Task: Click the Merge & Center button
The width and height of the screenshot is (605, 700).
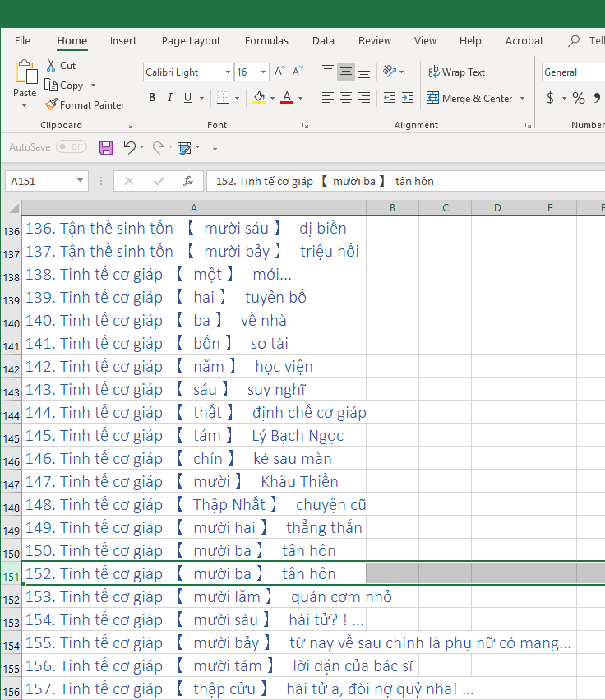Action: [x=469, y=99]
